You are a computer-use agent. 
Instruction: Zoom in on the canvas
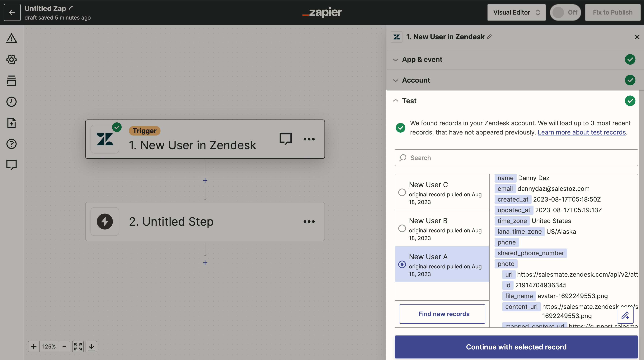[34, 347]
